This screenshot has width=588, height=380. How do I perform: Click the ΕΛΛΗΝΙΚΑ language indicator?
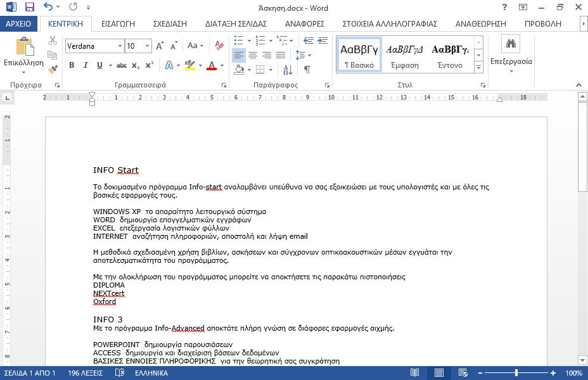[x=151, y=373]
